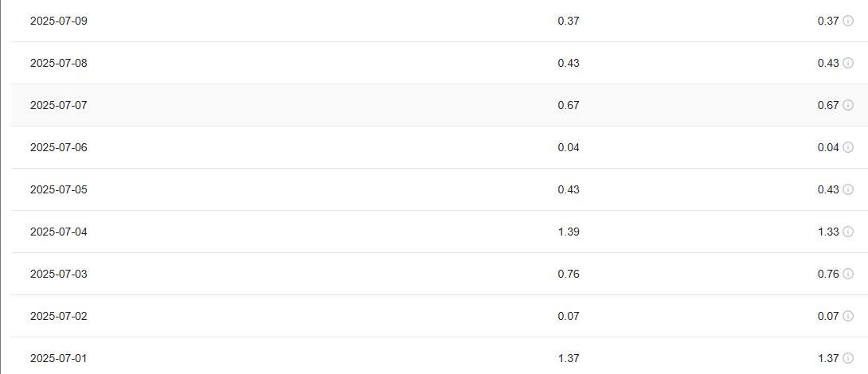Image resolution: width=868 pixels, height=374 pixels.
Task: Click info icon next to 0.07
Action: (847, 316)
